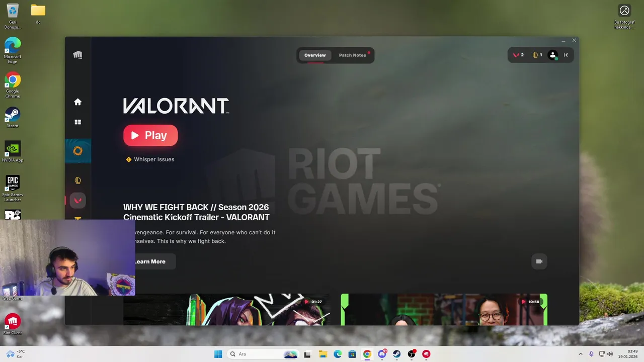Open Steam from the taskbar

(x=397, y=354)
